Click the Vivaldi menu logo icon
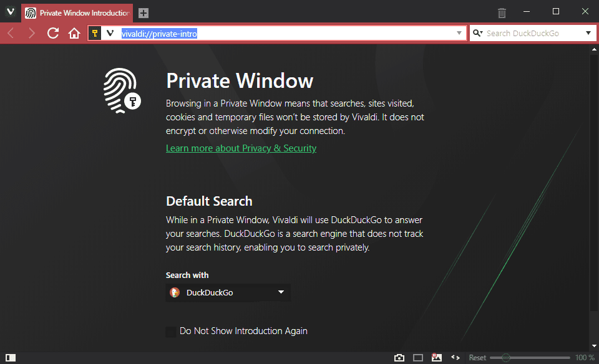 pos(11,12)
